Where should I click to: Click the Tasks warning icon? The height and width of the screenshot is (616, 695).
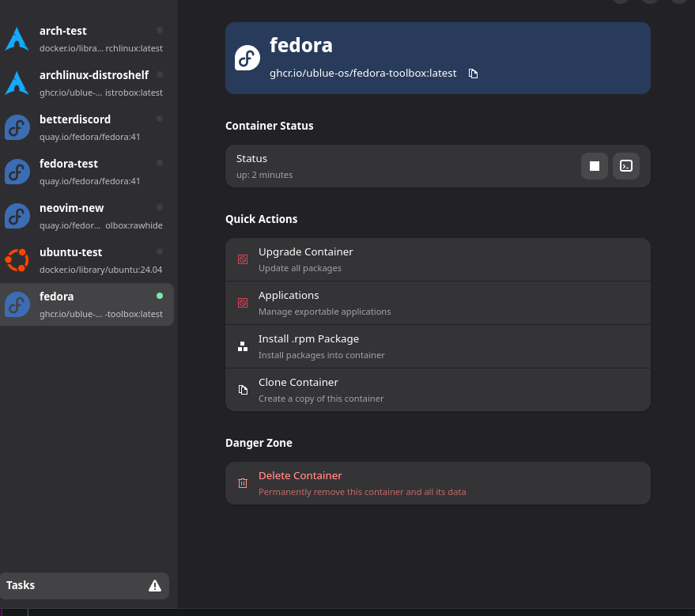click(155, 586)
